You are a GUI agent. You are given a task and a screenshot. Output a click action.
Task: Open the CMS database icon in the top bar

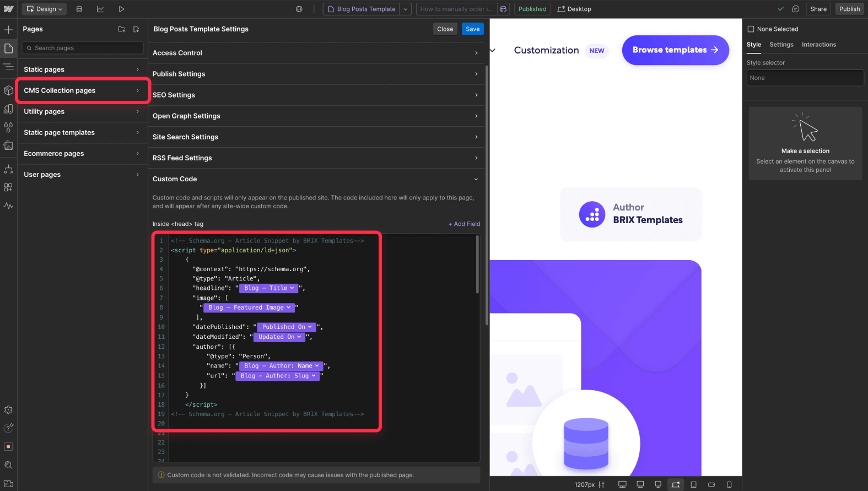[79, 9]
